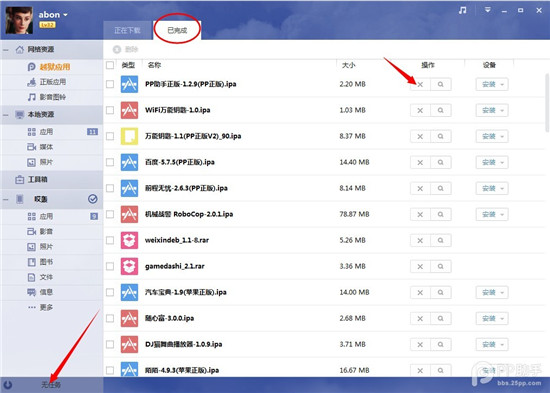The width and height of the screenshot is (550, 393).
Task: Click the 无任务 status at bottom
Action: point(51,385)
